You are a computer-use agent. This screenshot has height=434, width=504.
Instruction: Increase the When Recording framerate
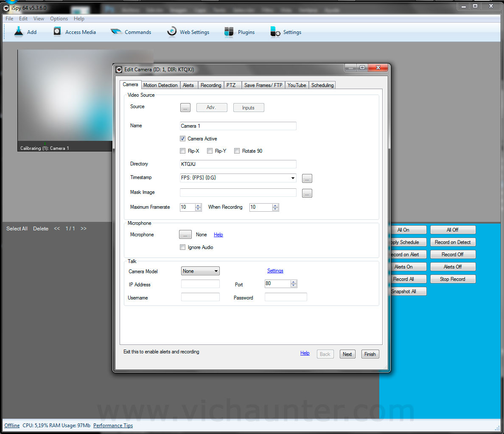point(275,205)
